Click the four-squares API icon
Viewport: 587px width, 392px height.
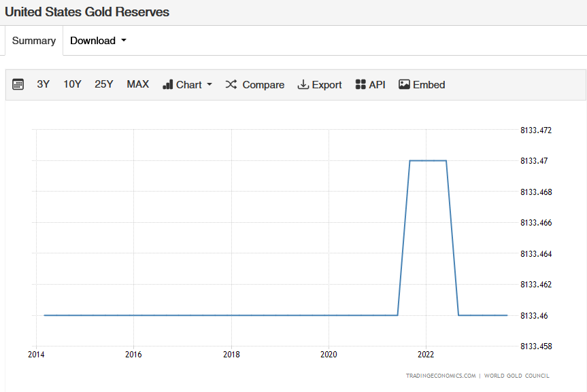pos(360,85)
